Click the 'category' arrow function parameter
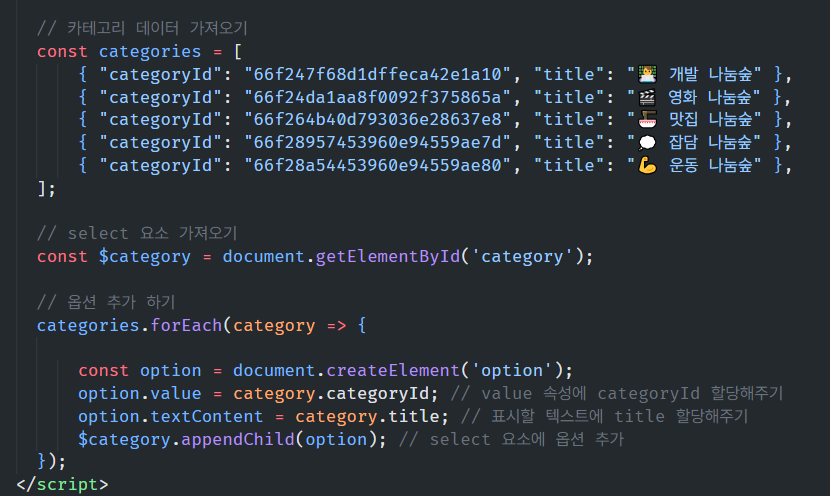 click(x=274, y=326)
